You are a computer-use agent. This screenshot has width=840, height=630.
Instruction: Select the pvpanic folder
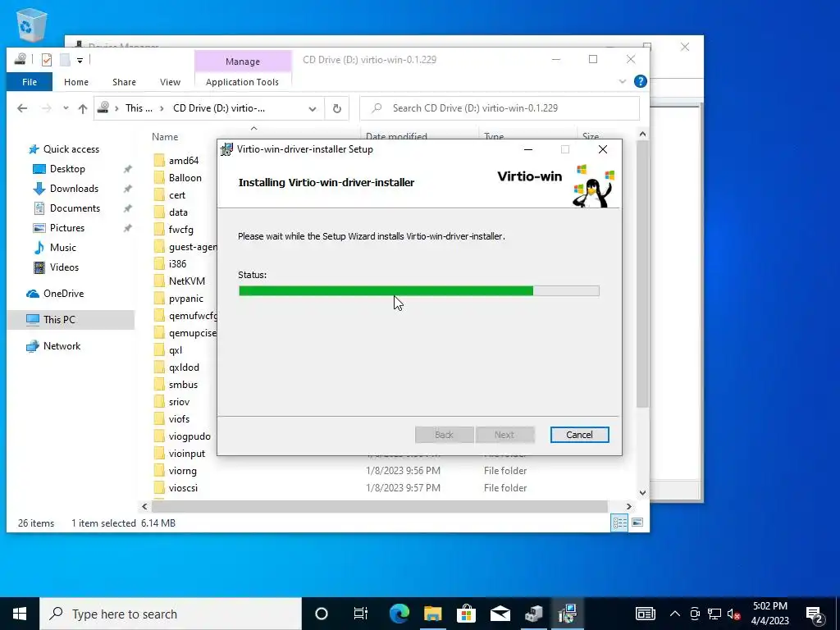click(x=186, y=299)
